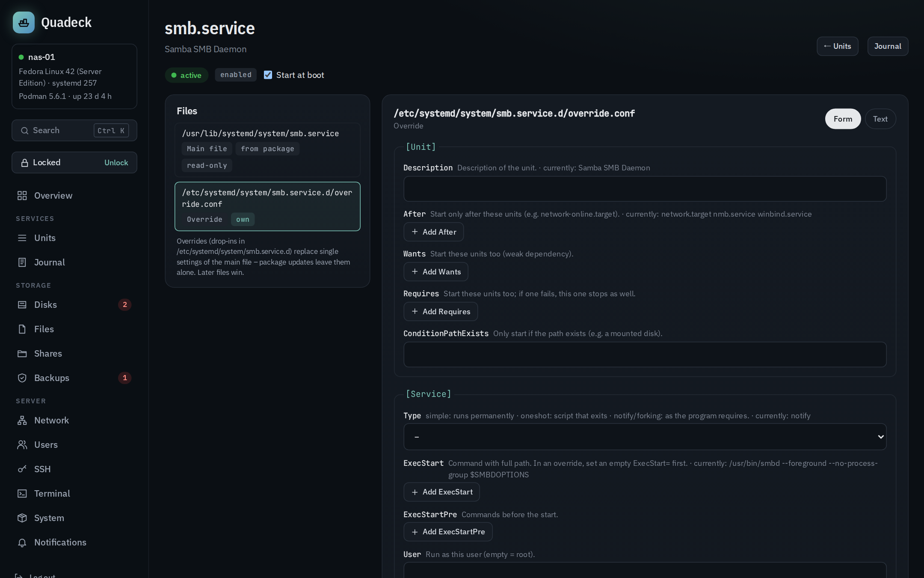Image resolution: width=924 pixels, height=578 pixels.
Task: Uncheck the Start at boot checkbox
Action: [268, 75]
